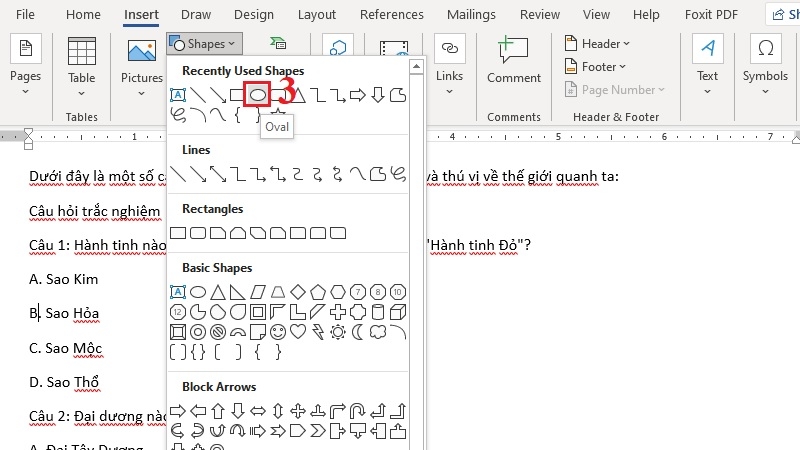The image size is (800, 450).
Task: Choose the Down Arrow in Recently Used Shapes
Action: [x=378, y=95]
